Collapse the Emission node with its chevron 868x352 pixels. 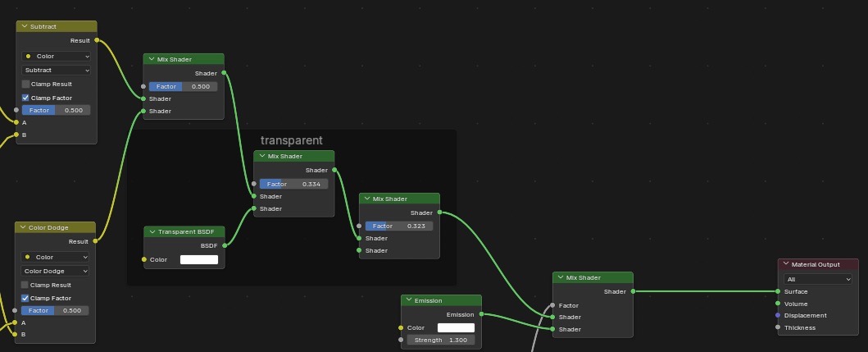(x=408, y=300)
